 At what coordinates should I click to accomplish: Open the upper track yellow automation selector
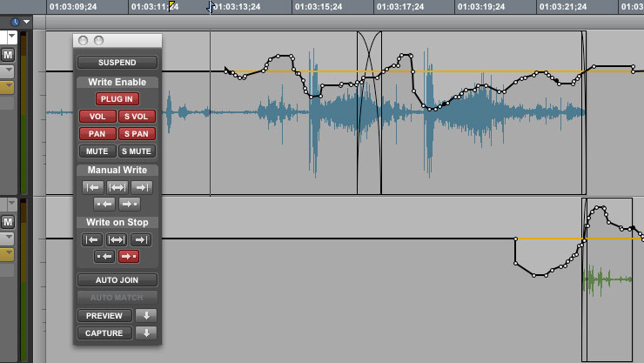pyautogui.click(x=7, y=87)
